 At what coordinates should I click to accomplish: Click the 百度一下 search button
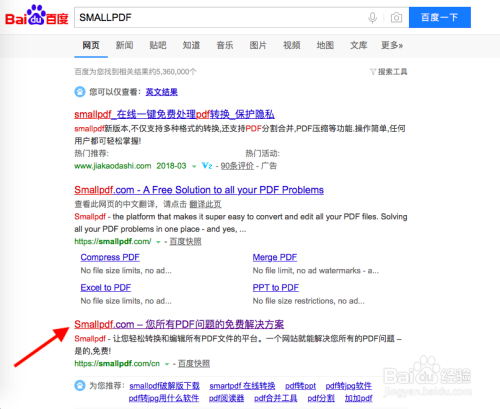pos(440,17)
